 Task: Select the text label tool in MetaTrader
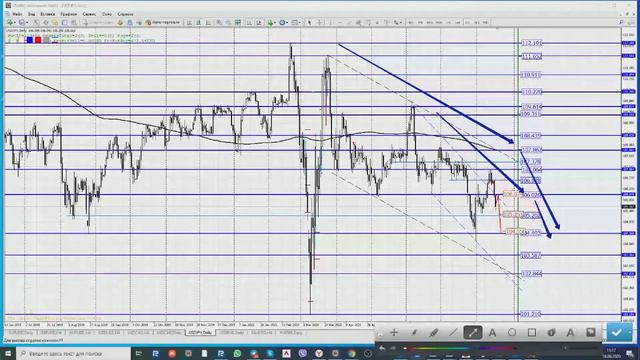point(386,22)
